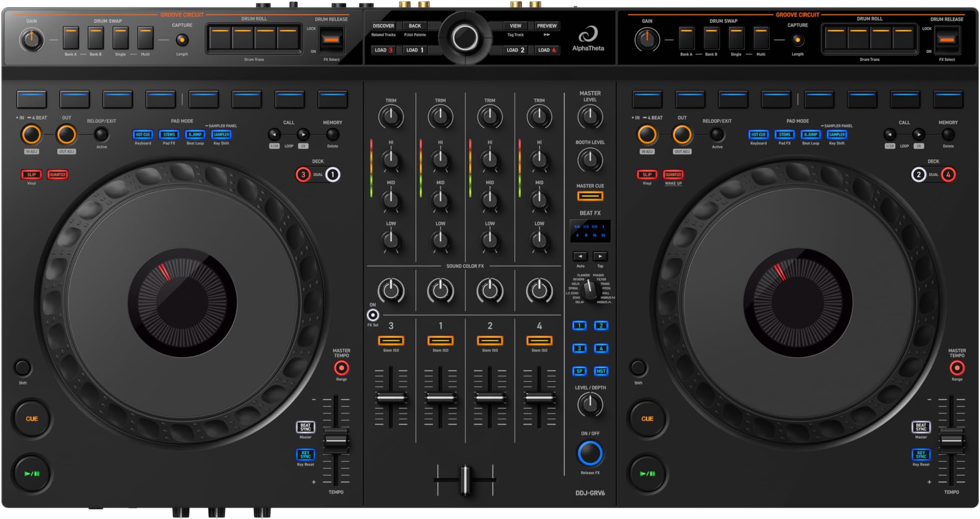Adjust the channel 1 TRIM knob
This screenshot has width=980, height=519.
[x=440, y=117]
